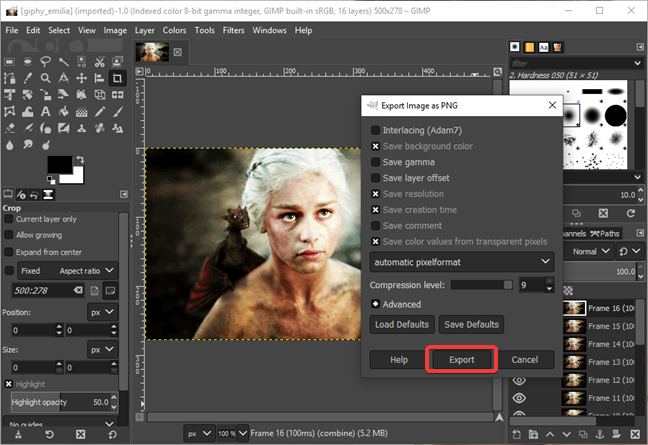Toggle Save creation time checkbox
The image size is (648, 445).
[x=375, y=210]
